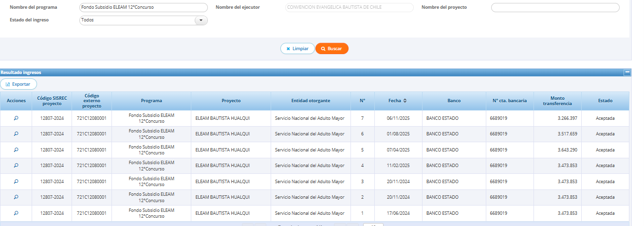Select date cell 17/06/2024
This screenshot has height=226, width=644.
[398, 213]
